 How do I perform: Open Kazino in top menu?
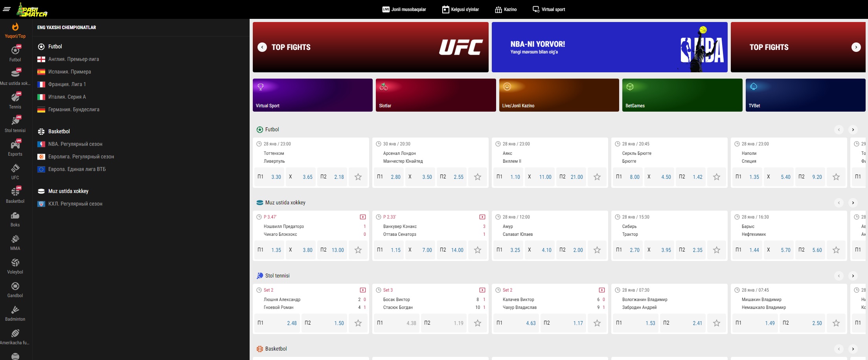(x=506, y=9)
